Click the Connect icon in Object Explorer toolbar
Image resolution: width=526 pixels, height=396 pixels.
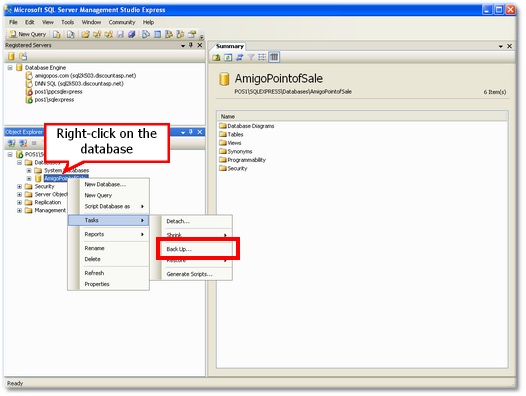pos(11,143)
